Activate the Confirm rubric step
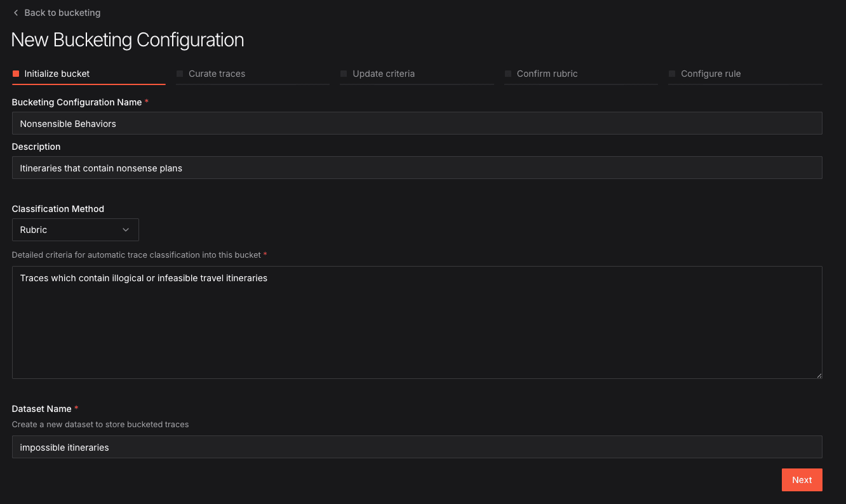The width and height of the screenshot is (846, 504). point(548,74)
